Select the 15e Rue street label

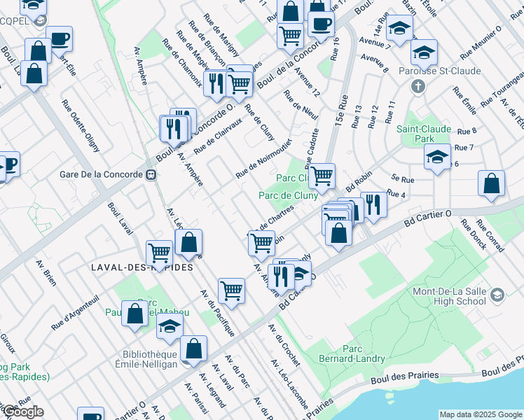pyautogui.click(x=342, y=111)
